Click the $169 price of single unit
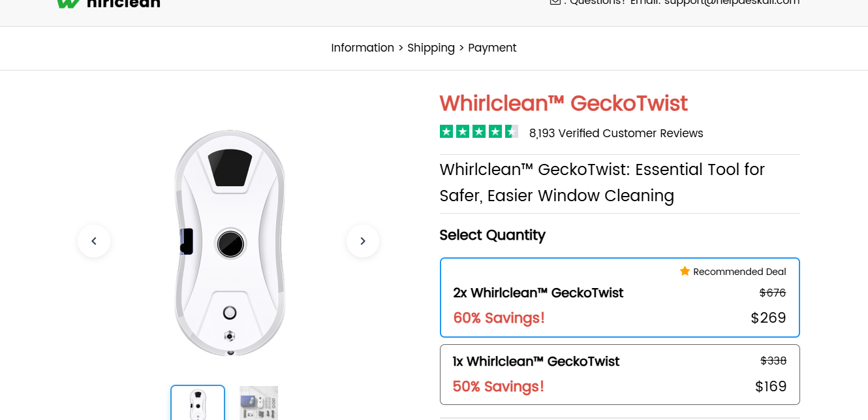The height and width of the screenshot is (420, 868). (771, 387)
